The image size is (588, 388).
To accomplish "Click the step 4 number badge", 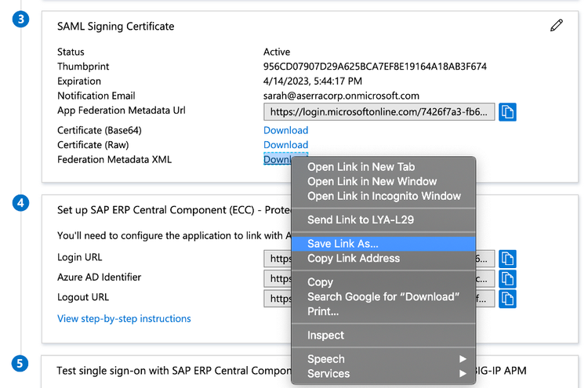I will point(21,204).
